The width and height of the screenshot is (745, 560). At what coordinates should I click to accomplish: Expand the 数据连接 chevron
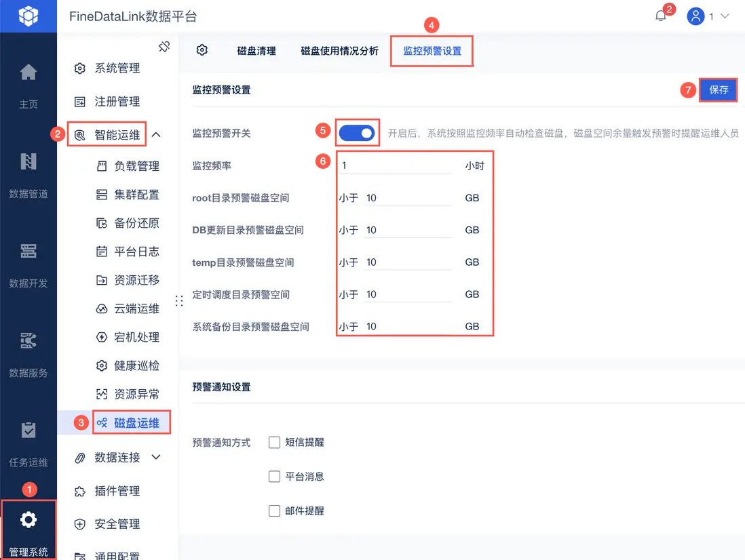(156, 457)
